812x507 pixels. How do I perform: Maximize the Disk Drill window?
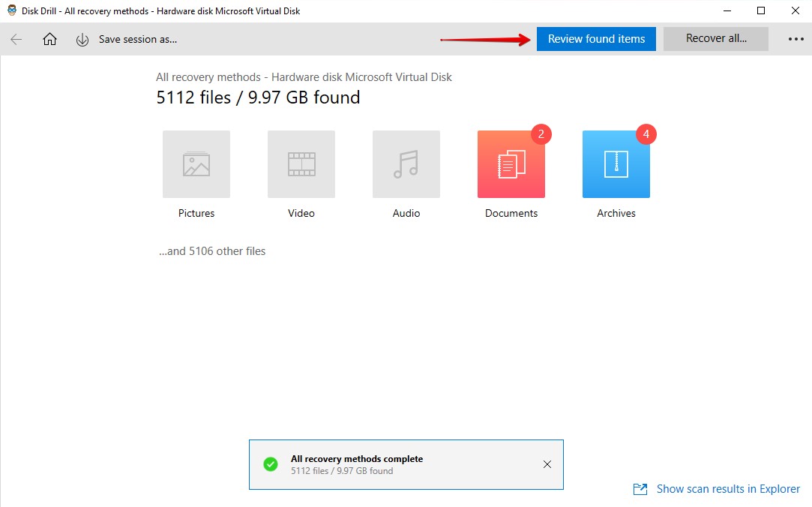(761, 10)
